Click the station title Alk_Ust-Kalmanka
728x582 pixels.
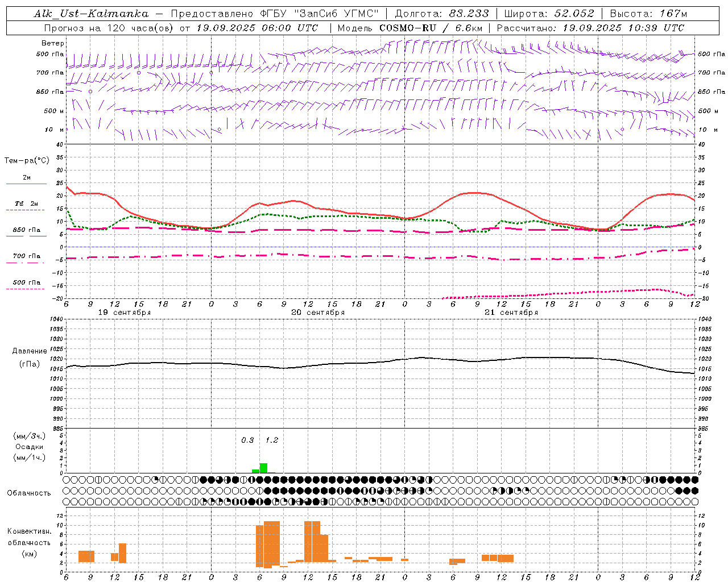pos(91,14)
